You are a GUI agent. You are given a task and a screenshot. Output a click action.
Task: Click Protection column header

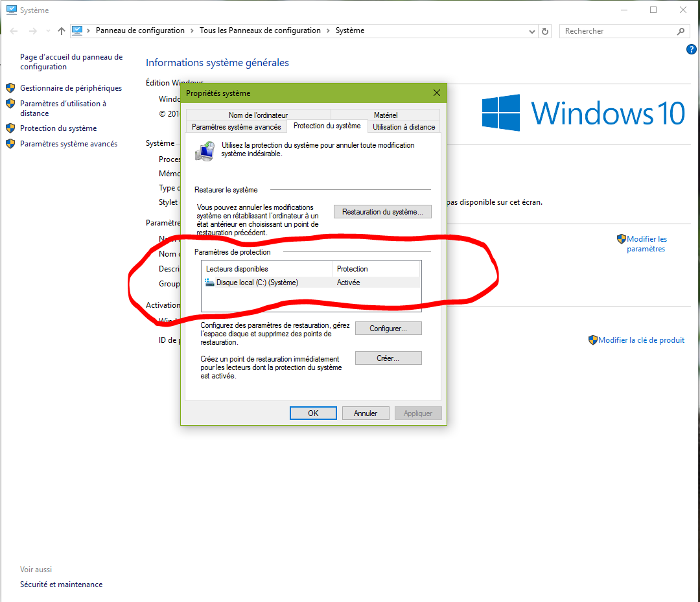pos(376,269)
